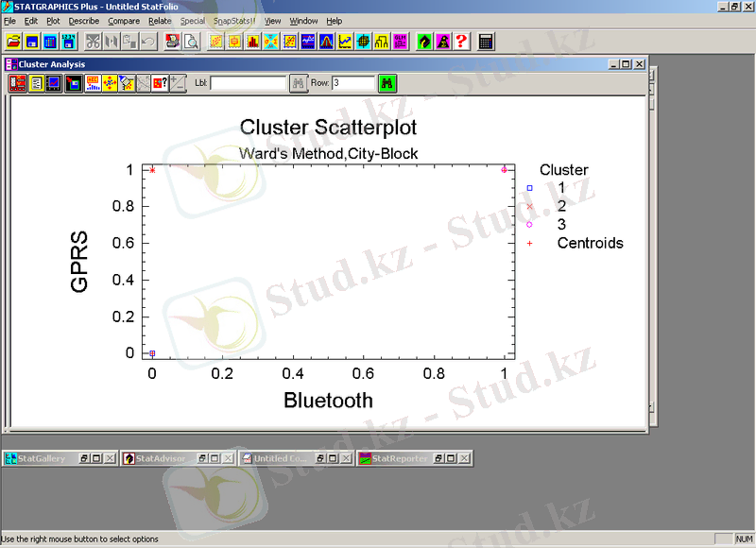Click the Undo arrow icon
Viewport: 756px width, 548px height.
pyautogui.click(x=147, y=42)
